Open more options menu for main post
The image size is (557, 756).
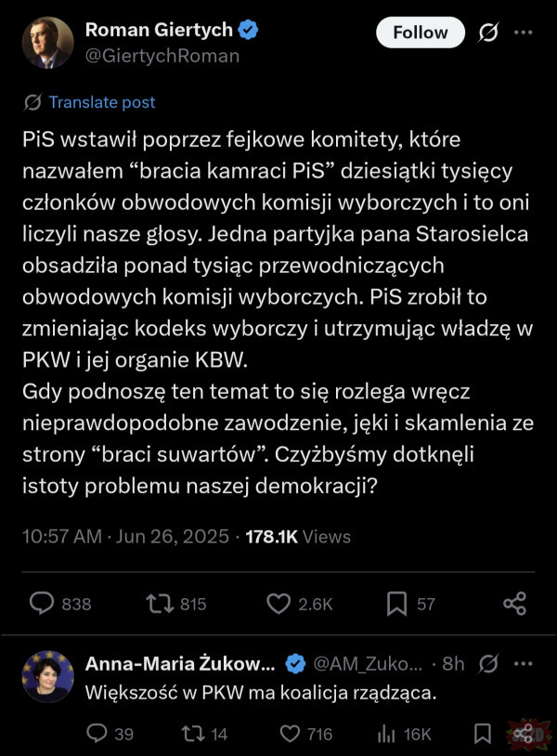click(524, 33)
